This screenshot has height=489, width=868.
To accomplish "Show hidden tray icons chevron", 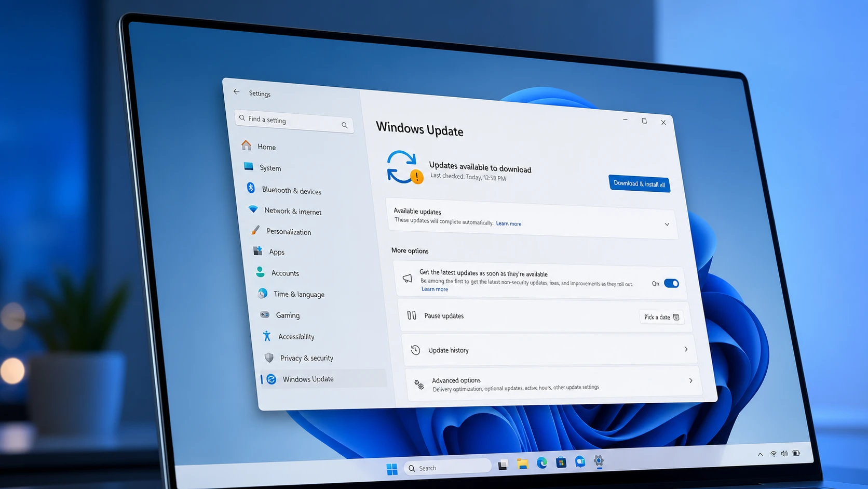I will pyautogui.click(x=760, y=454).
